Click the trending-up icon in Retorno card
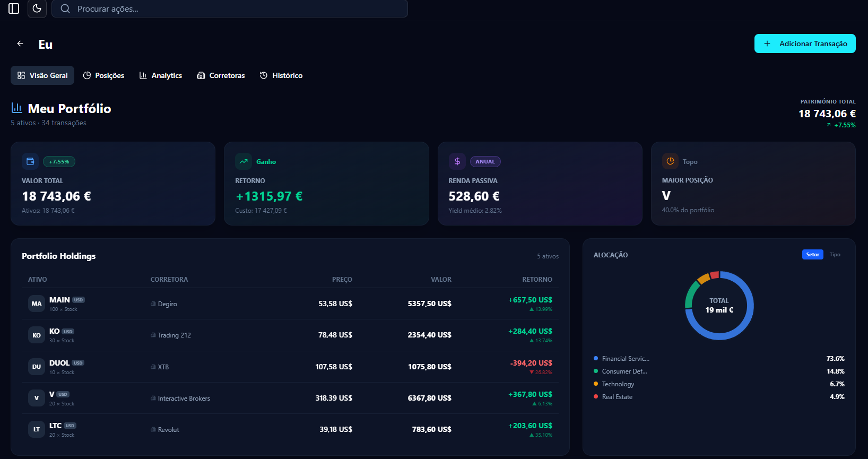868x459 pixels. coord(244,161)
